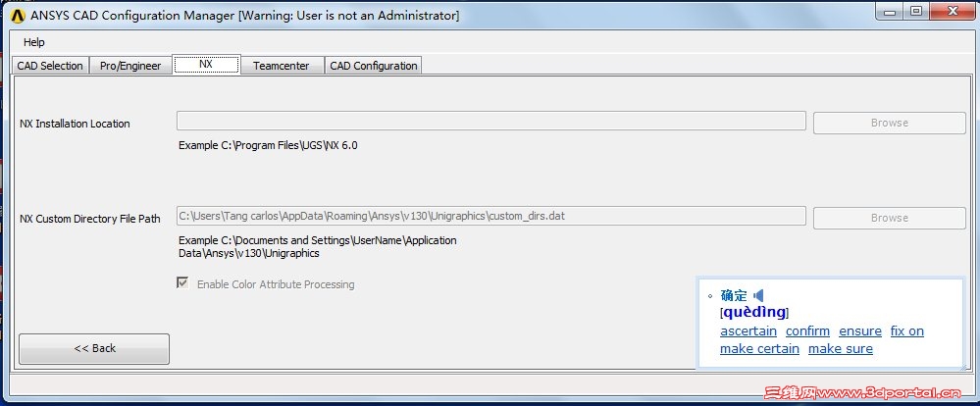Click the NX Installation Location text field
The image size is (980, 406).
point(490,122)
